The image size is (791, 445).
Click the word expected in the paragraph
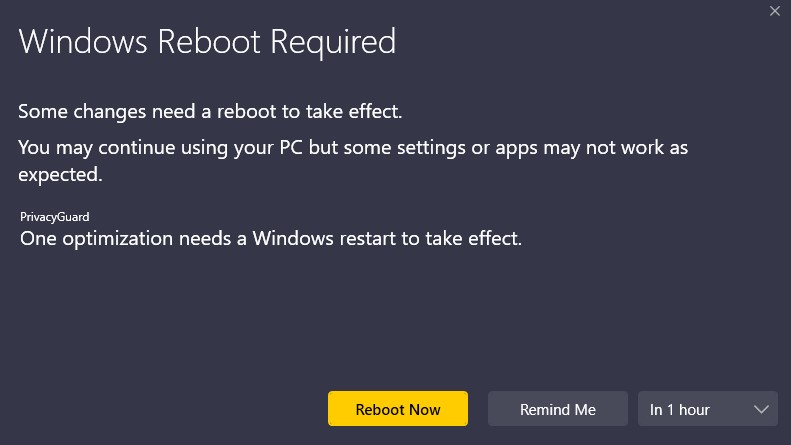61,175
